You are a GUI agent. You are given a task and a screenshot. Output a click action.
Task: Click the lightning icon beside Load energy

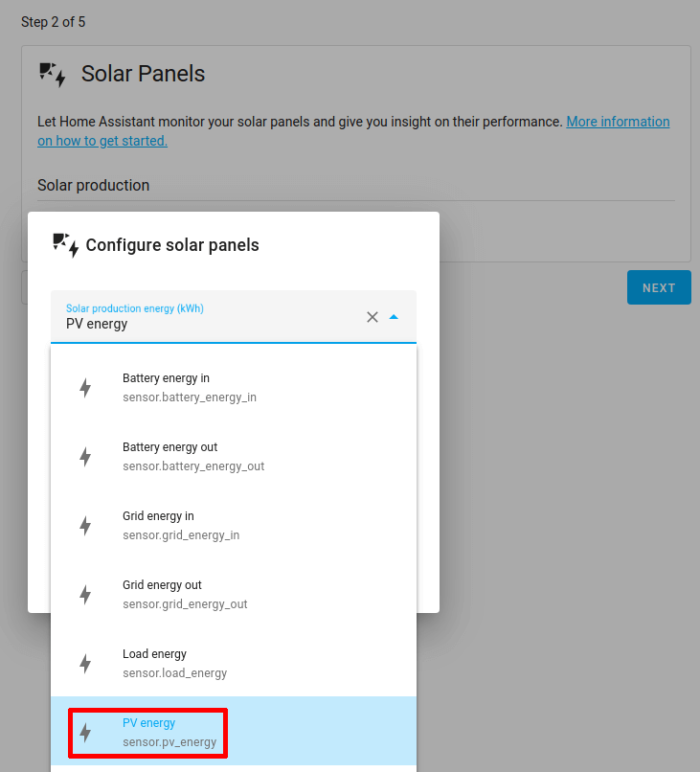[x=85, y=663]
